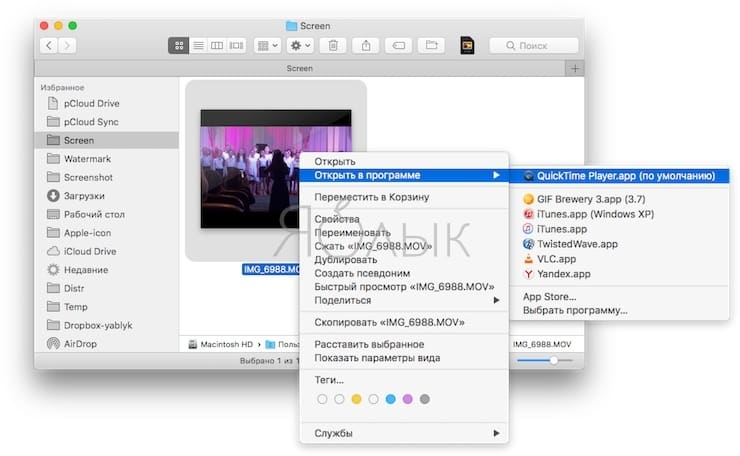Switch Finder to icon view
Viewport: 740px width, 456px height.
click(179, 45)
